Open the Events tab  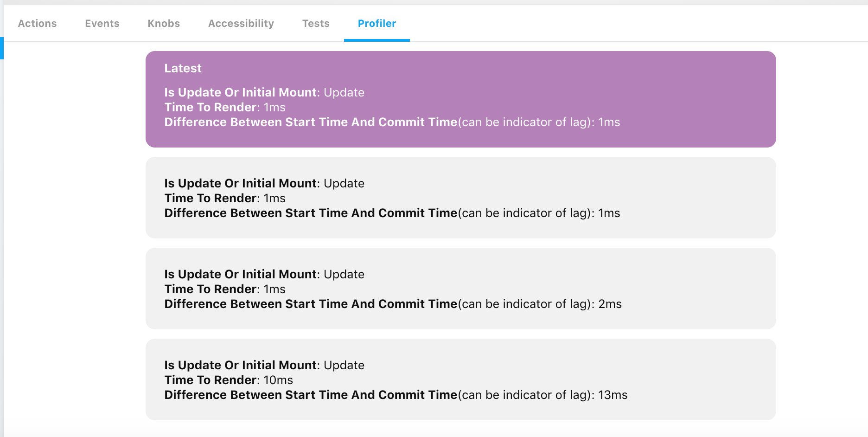(102, 24)
